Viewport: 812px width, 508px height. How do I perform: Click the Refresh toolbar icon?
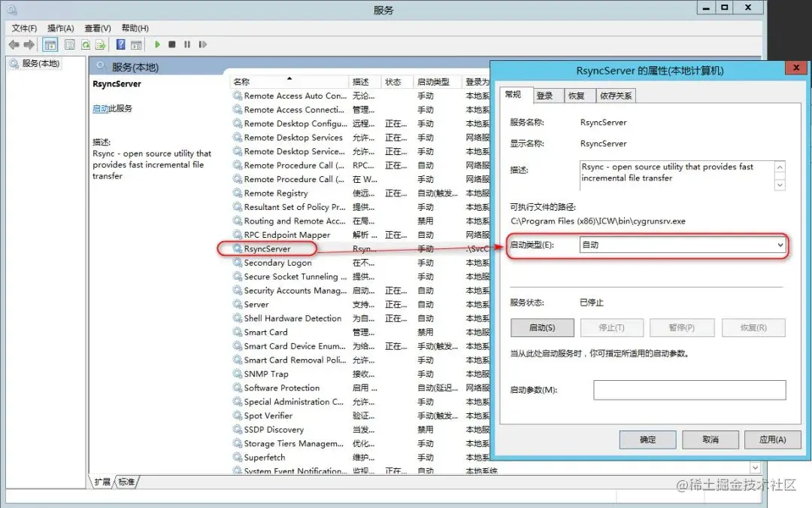coord(86,44)
